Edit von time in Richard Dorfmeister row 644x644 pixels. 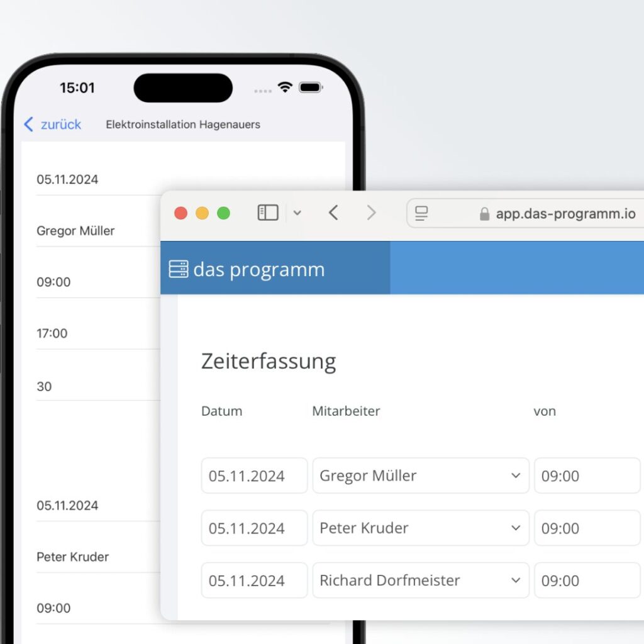tap(587, 580)
